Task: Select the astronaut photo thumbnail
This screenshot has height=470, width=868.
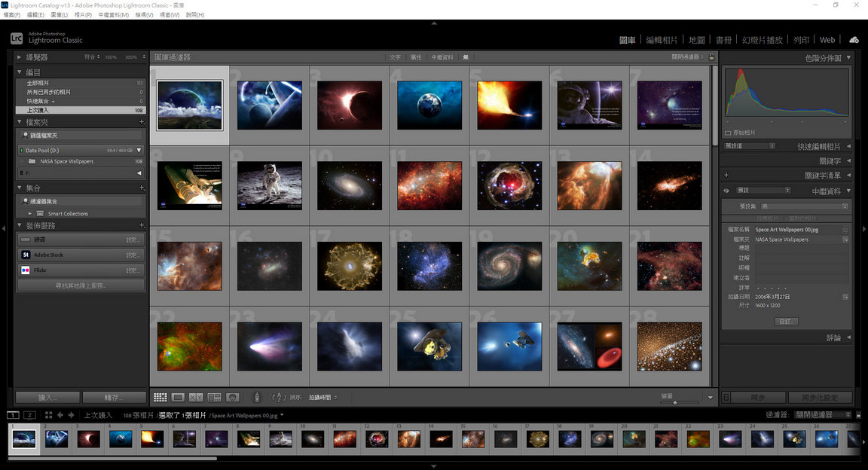Action: pyautogui.click(x=269, y=184)
